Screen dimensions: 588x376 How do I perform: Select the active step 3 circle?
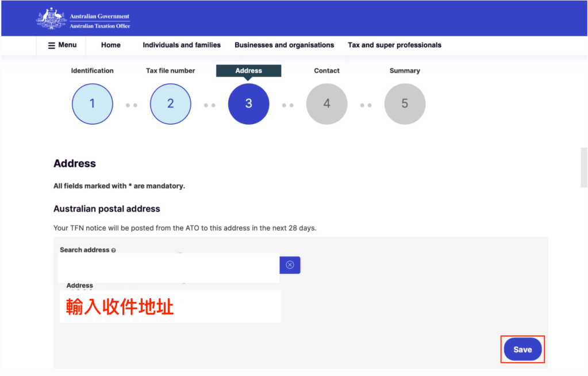click(248, 104)
